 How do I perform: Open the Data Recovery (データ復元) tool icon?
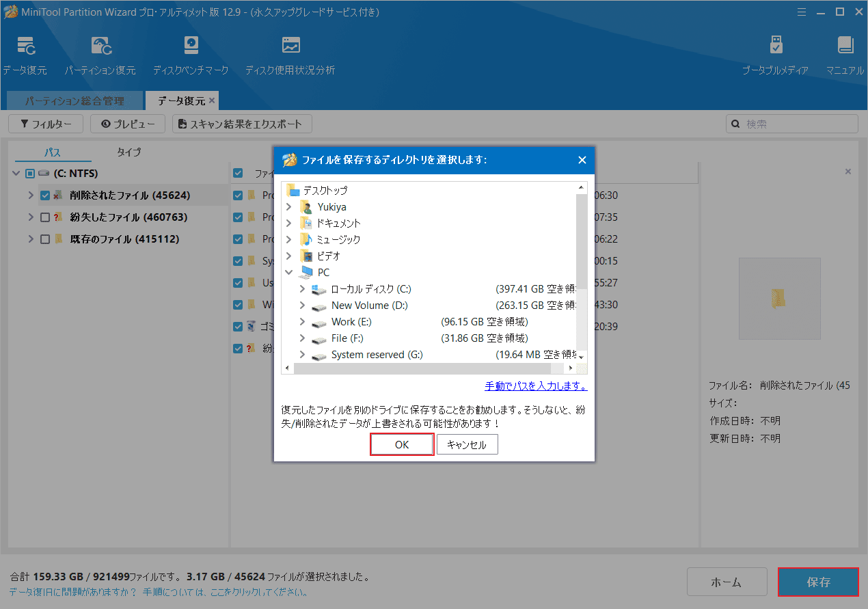coord(26,46)
